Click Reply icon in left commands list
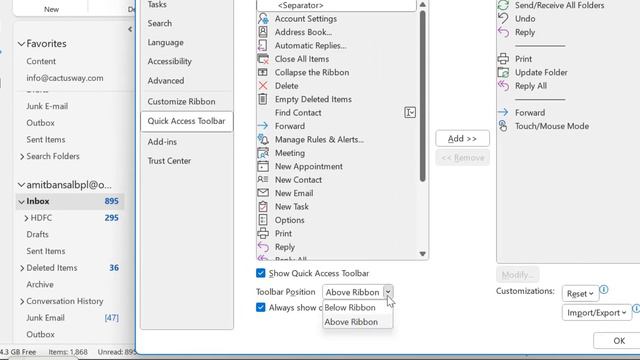Image resolution: width=640 pixels, height=360 pixels. 263,247
